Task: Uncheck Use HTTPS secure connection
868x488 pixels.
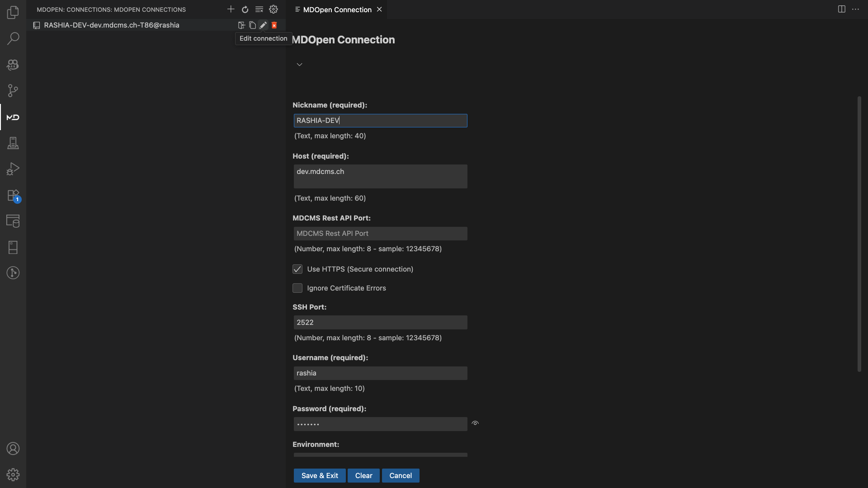Action: pyautogui.click(x=297, y=269)
